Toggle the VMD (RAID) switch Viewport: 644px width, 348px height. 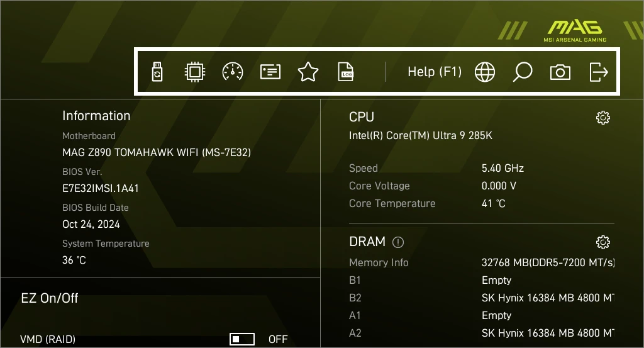(242, 339)
